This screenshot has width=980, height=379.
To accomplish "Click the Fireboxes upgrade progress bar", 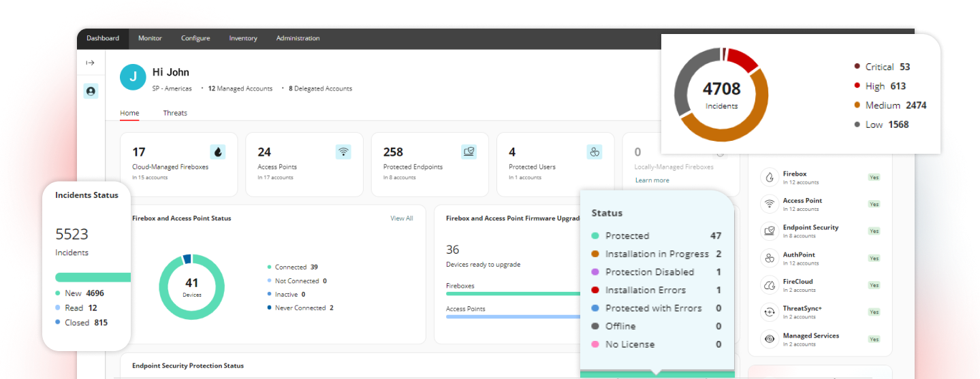I will pos(513,294).
